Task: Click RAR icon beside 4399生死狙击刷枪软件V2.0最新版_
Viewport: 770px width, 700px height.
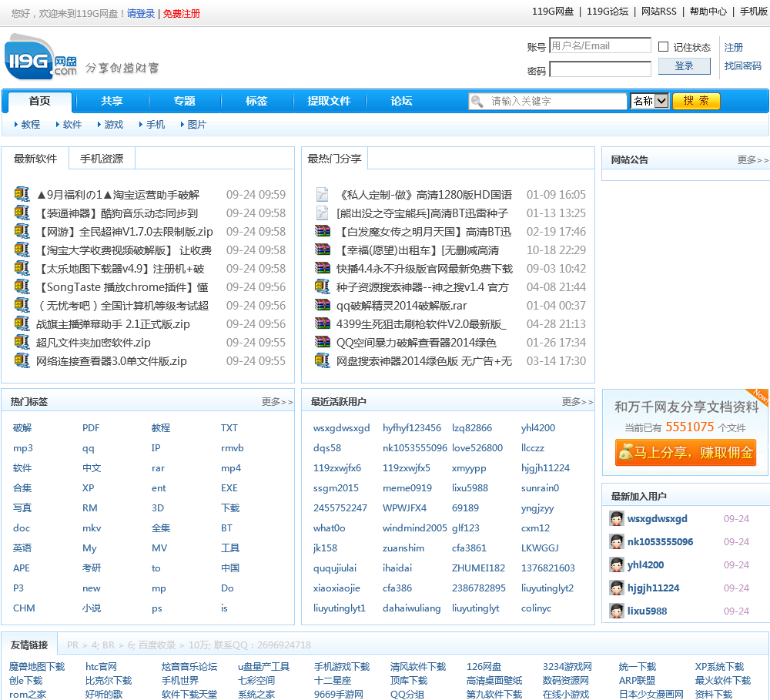Action: pyautogui.click(x=322, y=323)
